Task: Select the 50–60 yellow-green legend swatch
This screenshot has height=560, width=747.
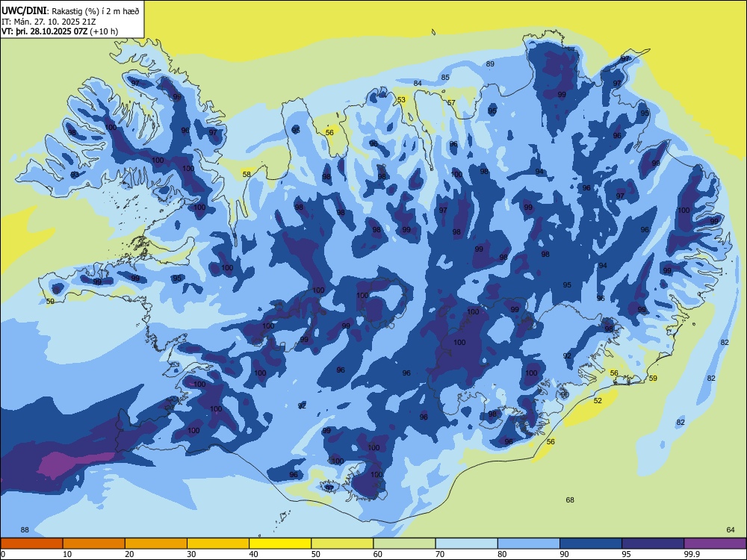Action: [x=342, y=544]
